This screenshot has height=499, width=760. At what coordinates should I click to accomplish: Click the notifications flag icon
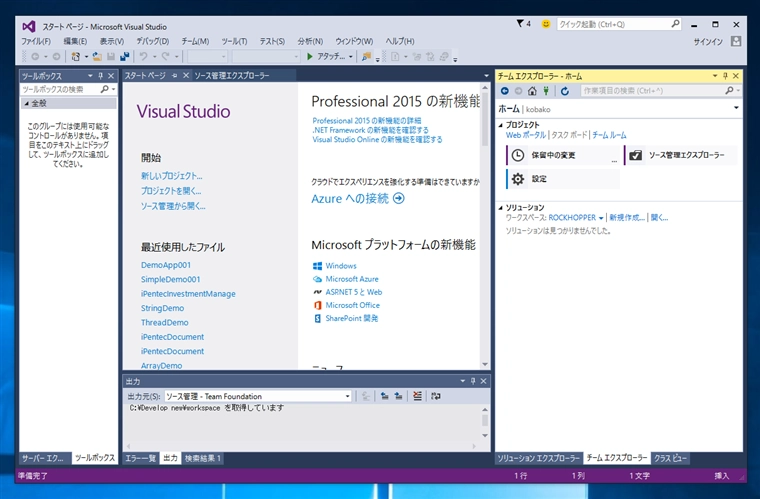point(520,24)
